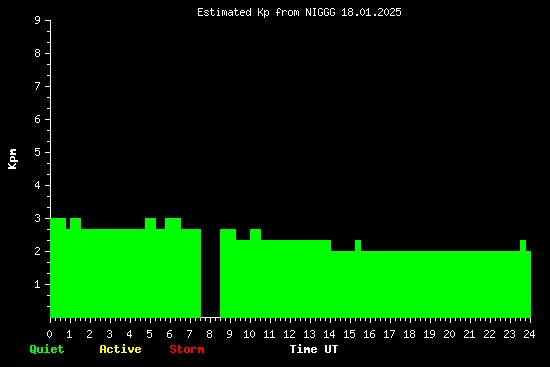Click the x-axis tick label '24'
Screen dimensions: 550x367
click(x=529, y=334)
